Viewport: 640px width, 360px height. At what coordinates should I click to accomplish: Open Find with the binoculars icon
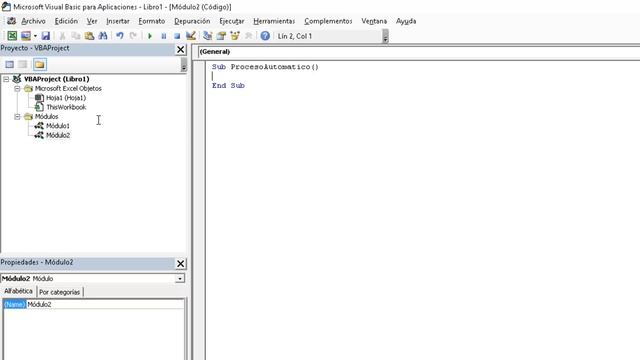[103, 36]
